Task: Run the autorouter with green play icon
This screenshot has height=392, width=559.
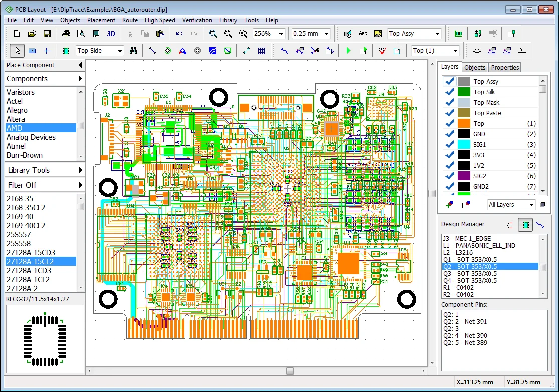Action: point(349,50)
